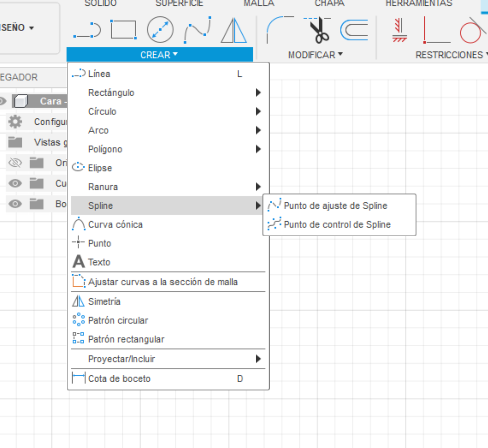The height and width of the screenshot is (448, 488).
Task: Click the Curva cónica icon
Action: [x=78, y=224]
